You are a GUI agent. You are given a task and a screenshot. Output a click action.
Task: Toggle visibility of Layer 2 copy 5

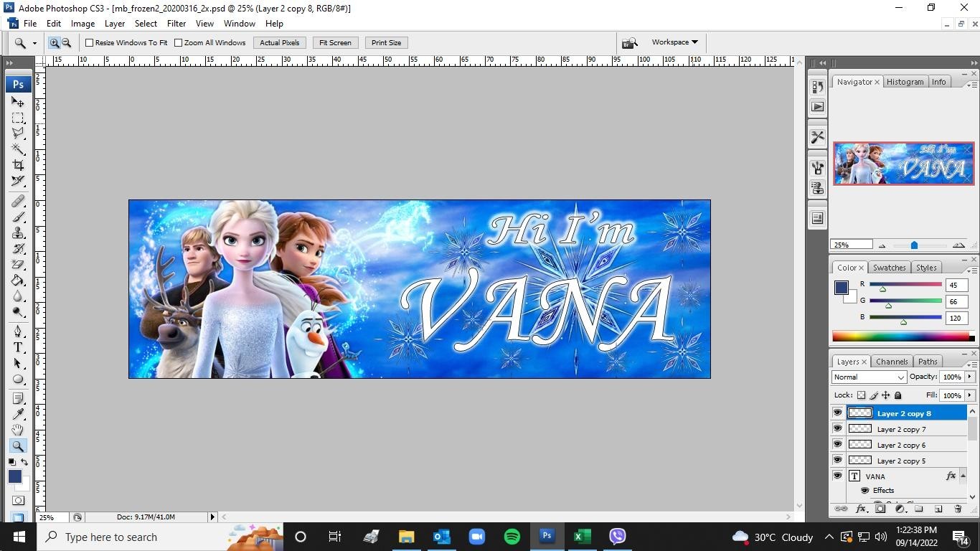pos(837,460)
